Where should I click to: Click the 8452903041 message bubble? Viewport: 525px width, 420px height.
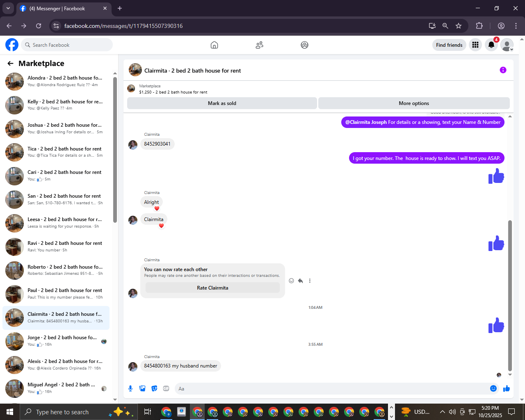click(x=157, y=144)
